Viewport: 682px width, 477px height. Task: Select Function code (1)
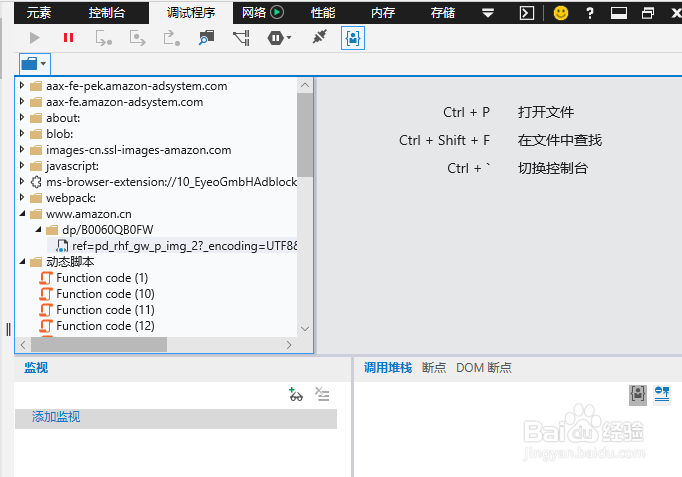102,278
